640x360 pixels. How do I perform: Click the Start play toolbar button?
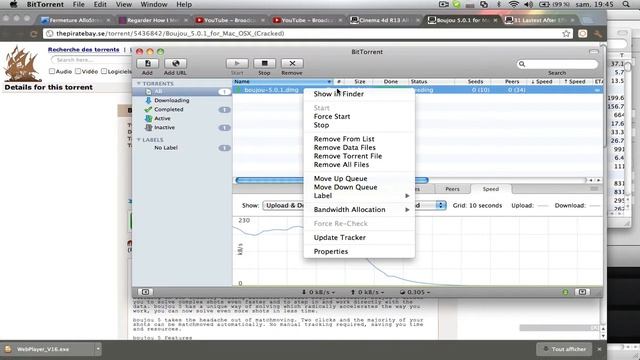pyautogui.click(x=237, y=63)
